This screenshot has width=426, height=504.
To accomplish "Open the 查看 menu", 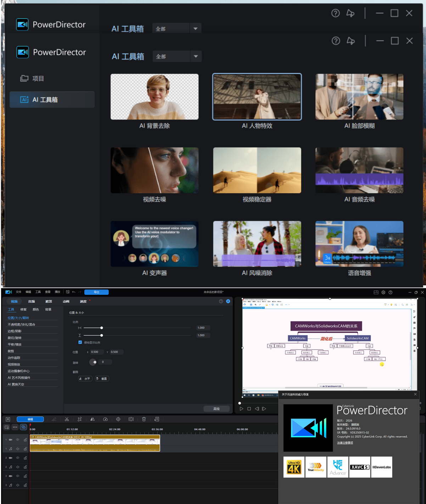I will tap(48, 292).
